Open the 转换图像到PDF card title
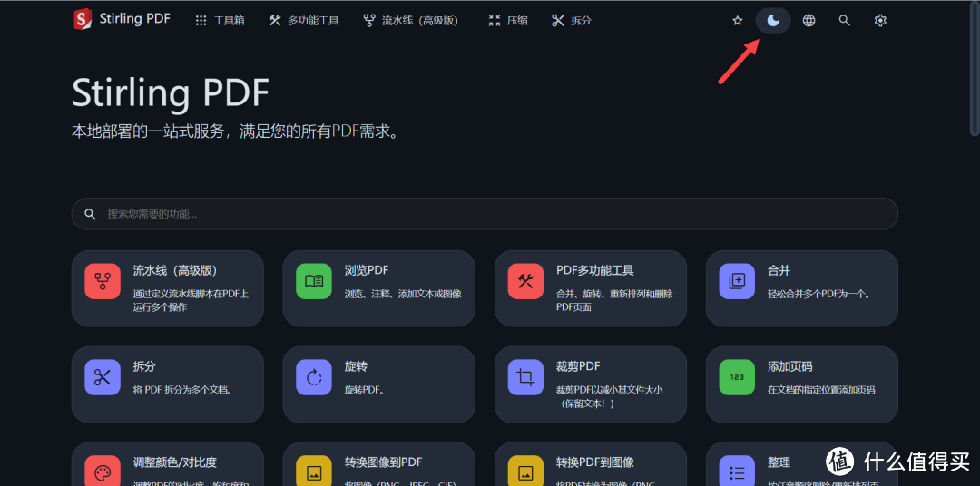Viewport: 980px width, 486px height. [384, 462]
